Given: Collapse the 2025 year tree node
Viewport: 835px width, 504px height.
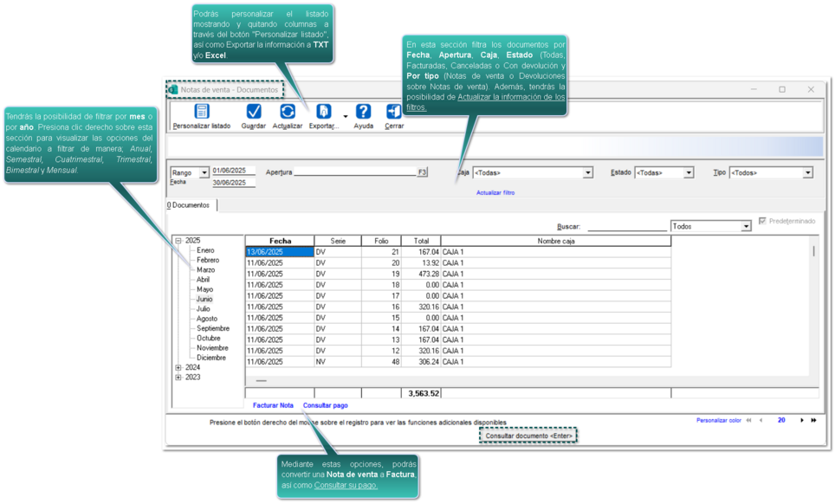Looking at the screenshot, I should click(x=178, y=241).
